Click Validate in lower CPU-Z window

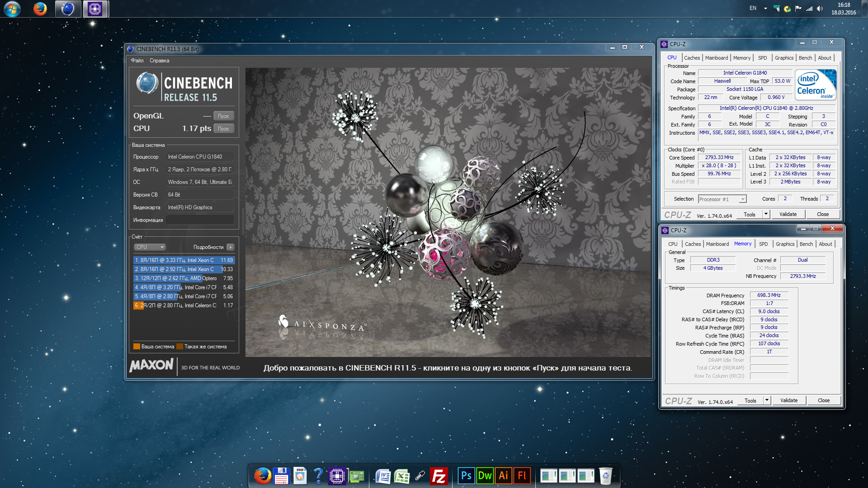click(x=789, y=400)
